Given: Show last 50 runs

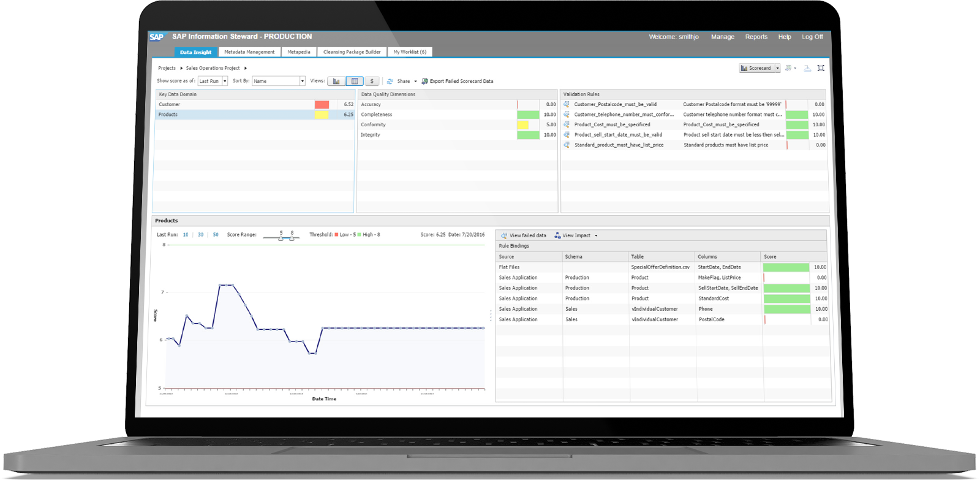Looking at the screenshot, I should [216, 235].
